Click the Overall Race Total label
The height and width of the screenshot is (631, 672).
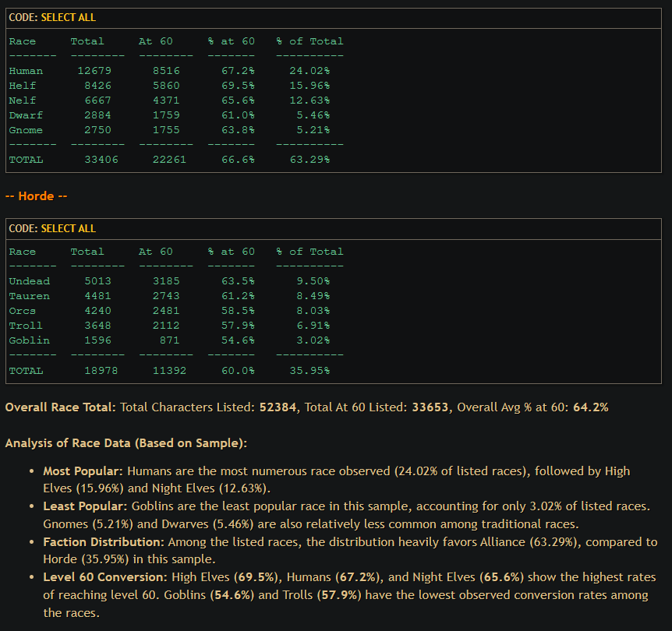[61, 407]
